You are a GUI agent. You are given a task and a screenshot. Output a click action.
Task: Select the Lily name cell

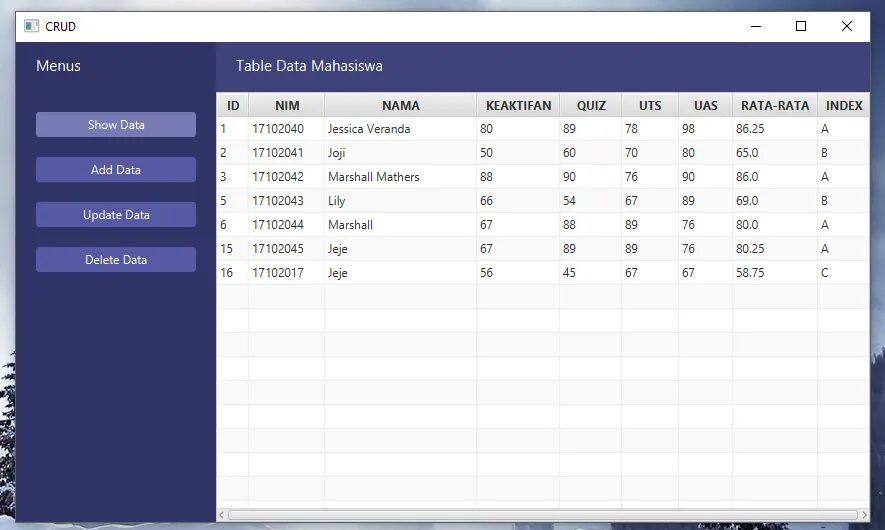[x=400, y=201]
